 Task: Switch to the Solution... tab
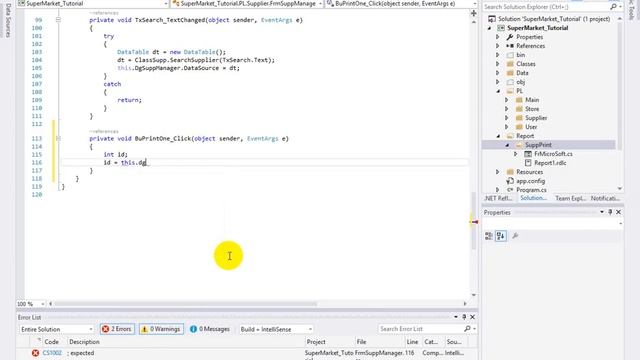[533, 198]
